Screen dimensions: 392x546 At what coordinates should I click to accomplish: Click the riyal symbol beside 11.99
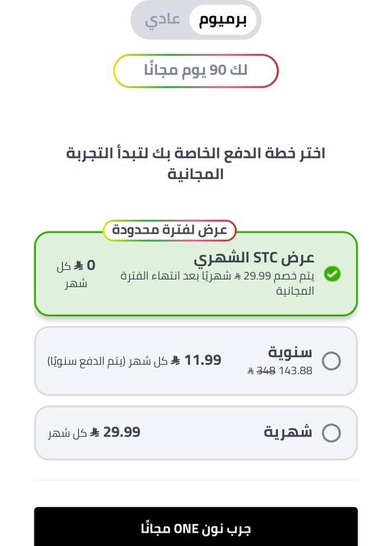coord(176,360)
